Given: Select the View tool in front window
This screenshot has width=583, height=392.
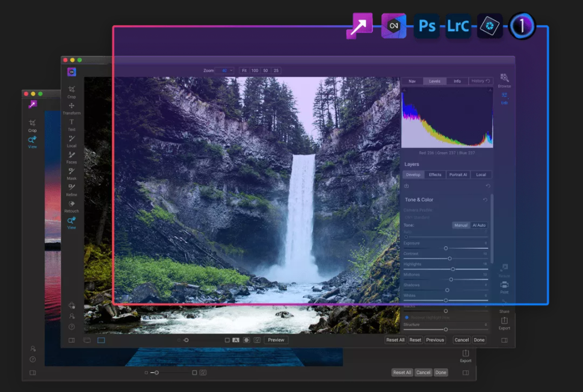Looking at the screenshot, I should [72, 223].
